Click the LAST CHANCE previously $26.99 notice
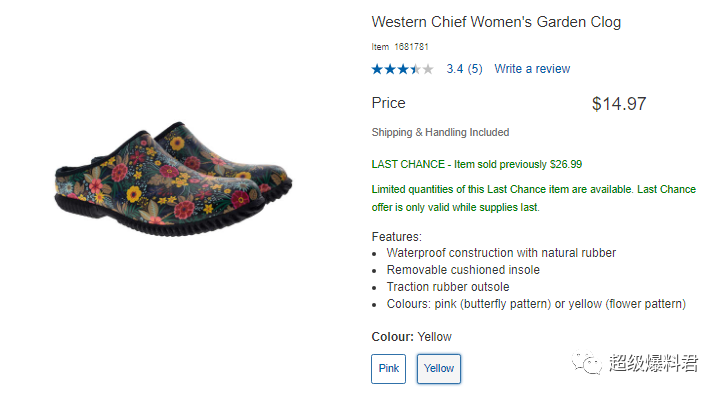722x396 pixels. (477, 164)
